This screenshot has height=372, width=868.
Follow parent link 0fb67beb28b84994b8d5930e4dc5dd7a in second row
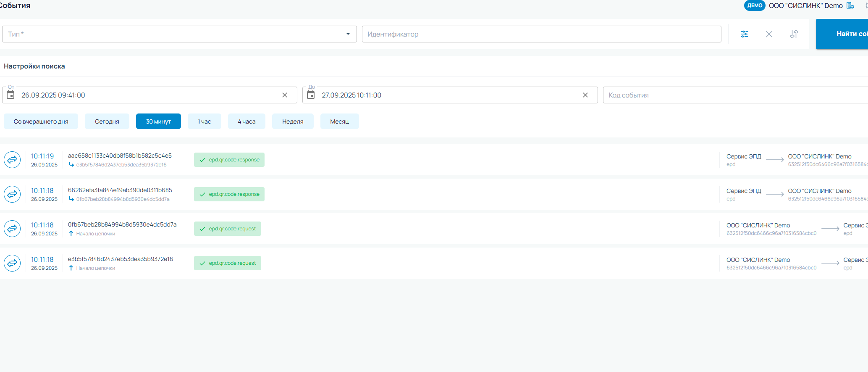123,199
